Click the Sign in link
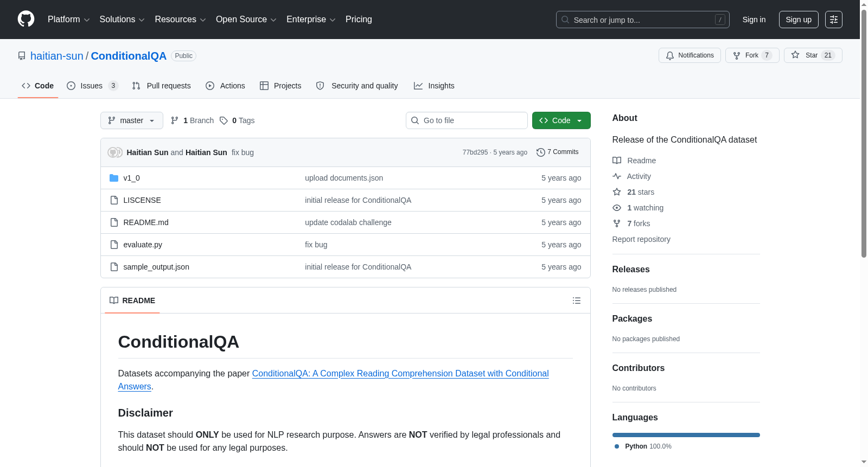 click(754, 20)
